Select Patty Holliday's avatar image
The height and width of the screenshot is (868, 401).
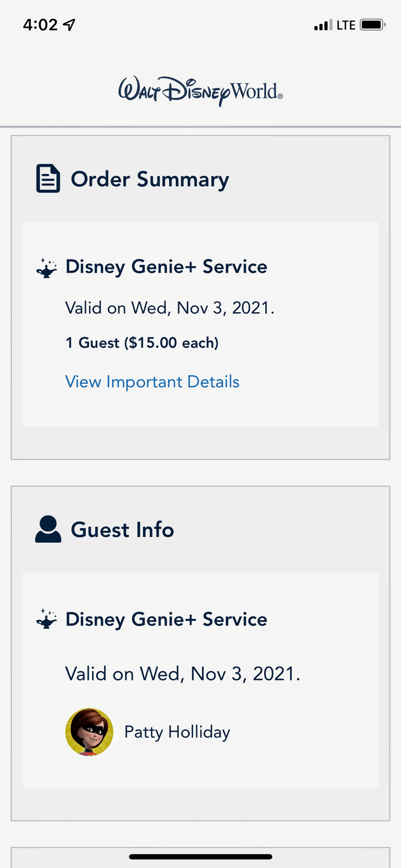click(89, 732)
